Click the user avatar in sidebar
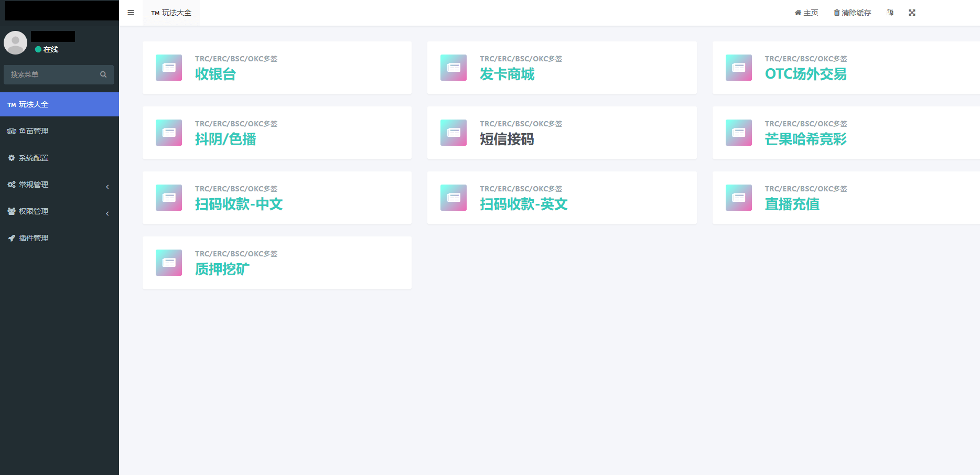The width and height of the screenshot is (980, 475). [x=16, y=42]
